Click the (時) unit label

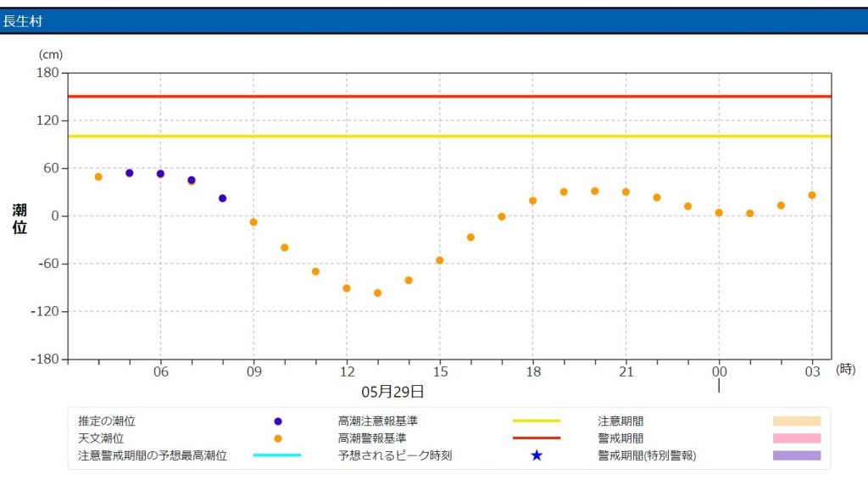[846, 369]
